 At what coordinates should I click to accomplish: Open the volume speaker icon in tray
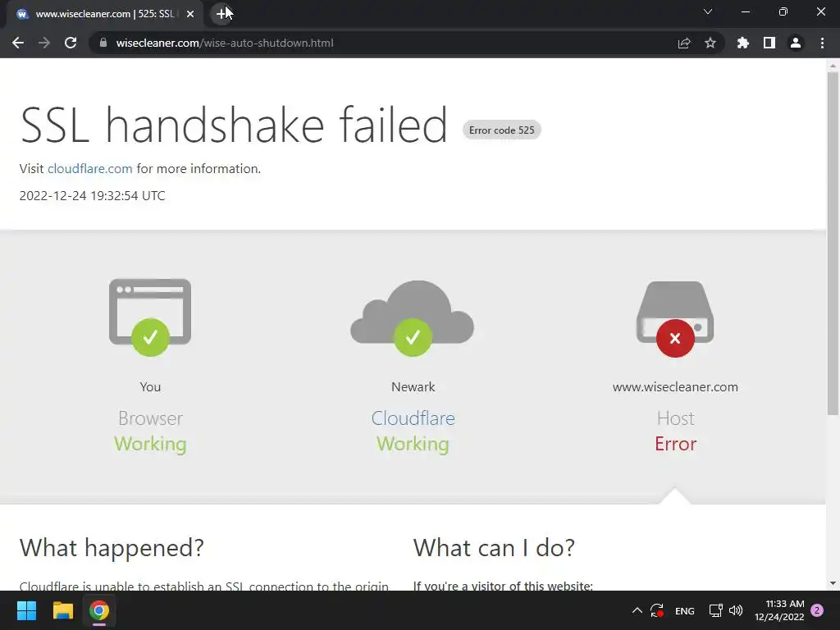point(736,610)
